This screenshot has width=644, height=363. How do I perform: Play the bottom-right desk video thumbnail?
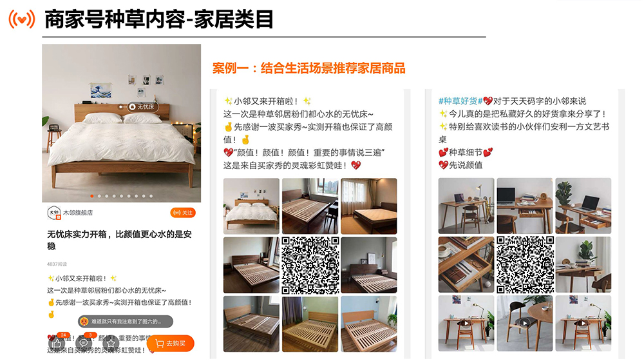click(583, 323)
